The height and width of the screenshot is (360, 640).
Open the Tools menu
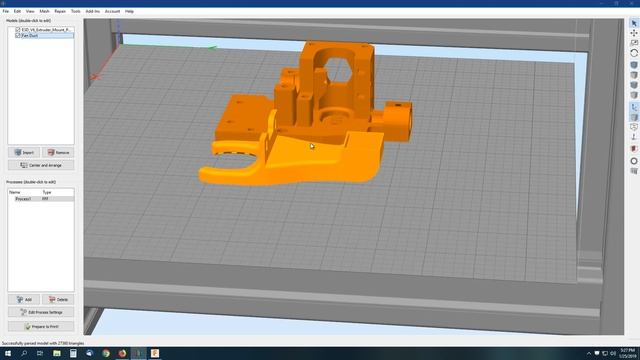76,11
